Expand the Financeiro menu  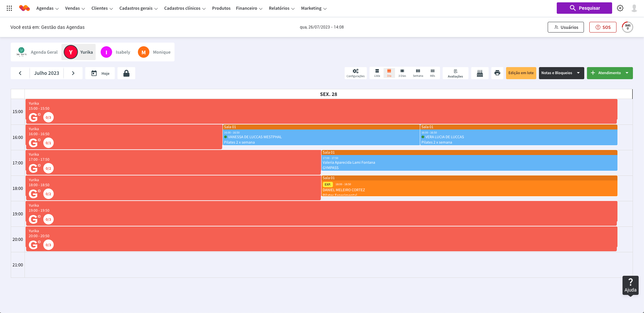tap(249, 8)
